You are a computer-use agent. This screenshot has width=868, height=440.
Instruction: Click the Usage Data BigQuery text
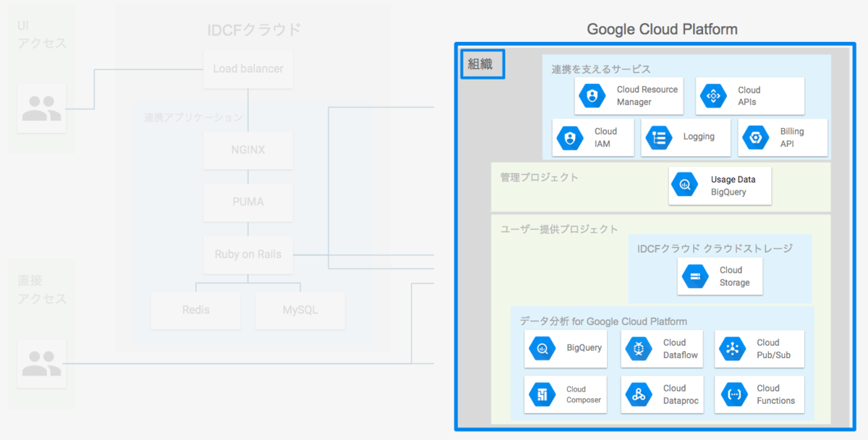[733, 186]
